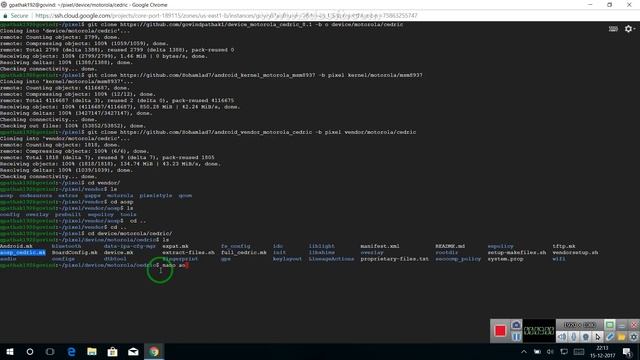Image resolution: width=640 pixels, height=360 pixels.
Task: Toggle microphone capture in recorder
Action: point(574,337)
